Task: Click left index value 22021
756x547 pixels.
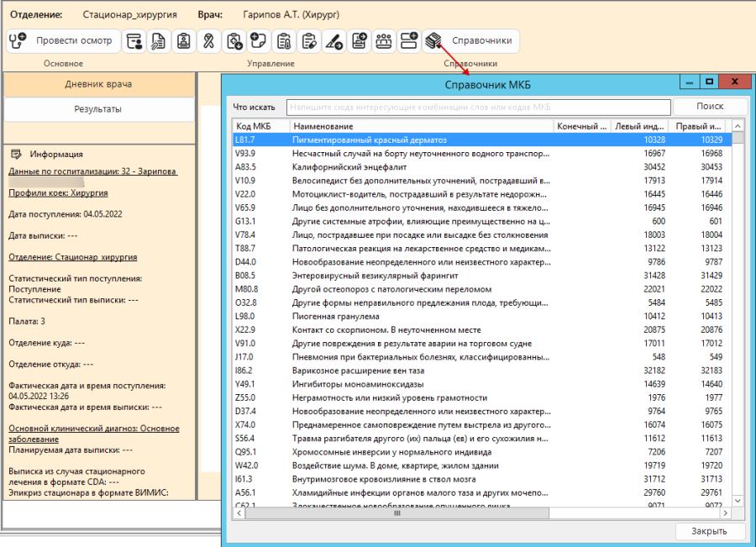Action: (x=654, y=289)
